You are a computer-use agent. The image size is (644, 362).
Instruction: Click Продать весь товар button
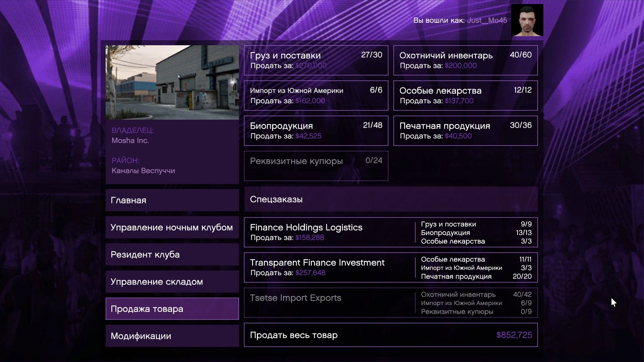[x=391, y=335]
